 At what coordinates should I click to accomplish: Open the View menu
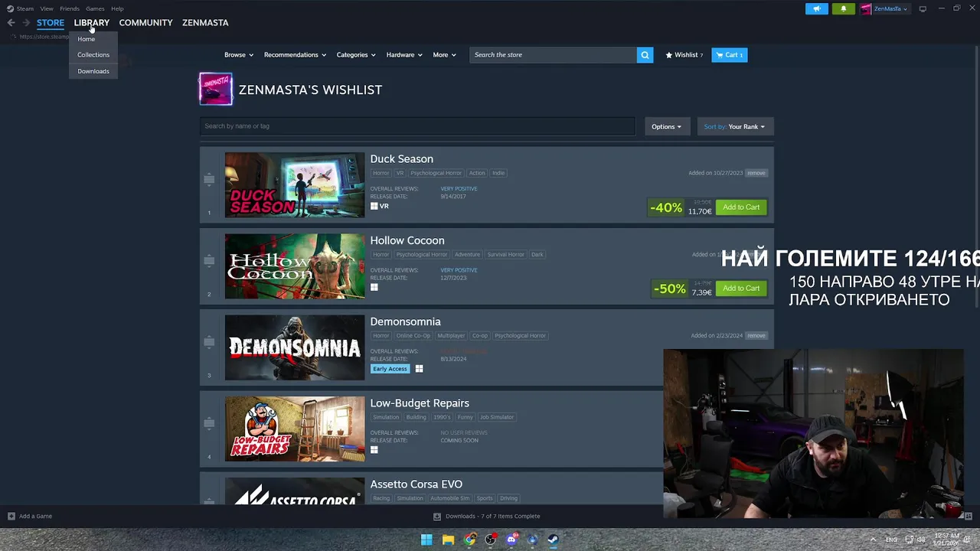tap(47, 8)
